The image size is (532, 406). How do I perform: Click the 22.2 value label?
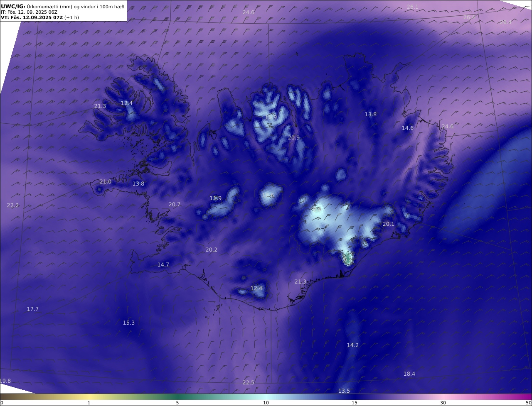click(13, 205)
